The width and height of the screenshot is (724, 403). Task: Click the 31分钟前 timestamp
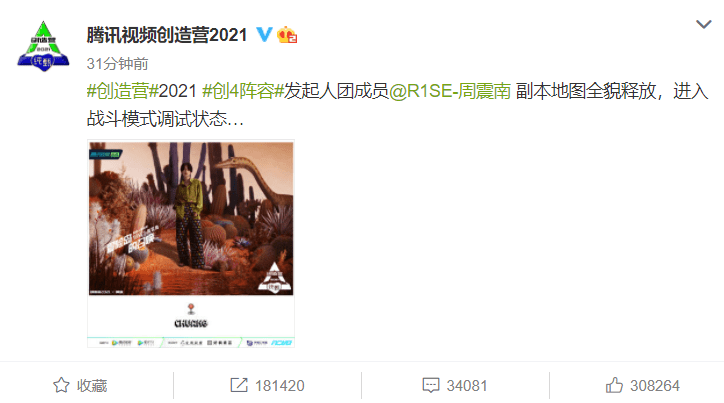[x=117, y=64]
